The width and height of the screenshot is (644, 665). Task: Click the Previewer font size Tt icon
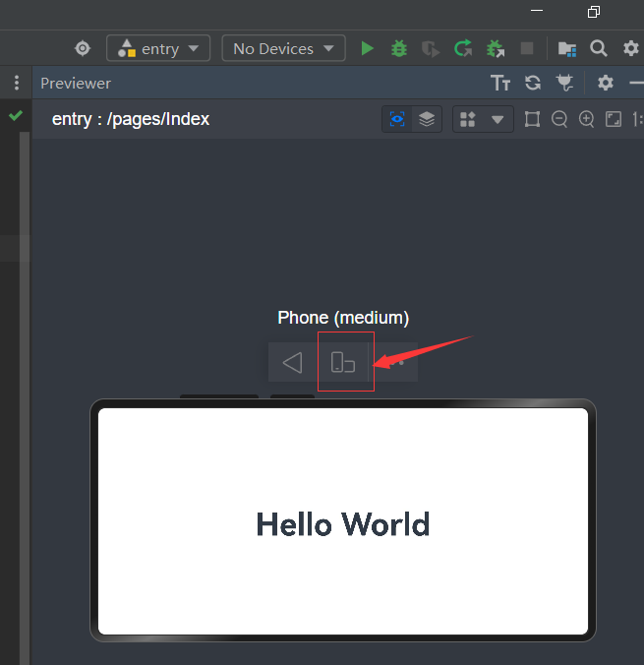500,83
